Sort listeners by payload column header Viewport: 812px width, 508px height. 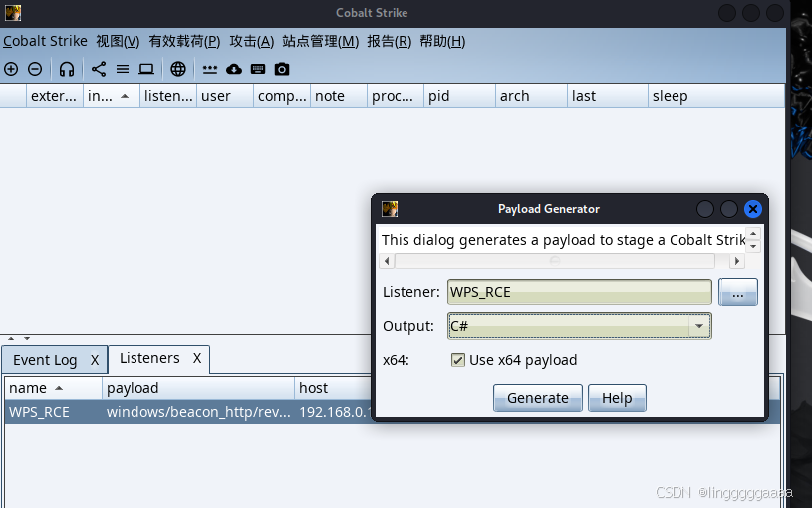[x=198, y=388]
